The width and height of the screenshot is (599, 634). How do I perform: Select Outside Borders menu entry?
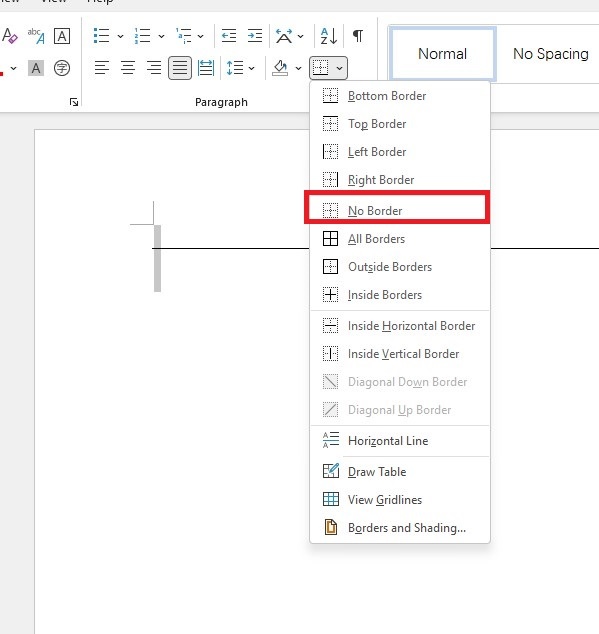click(400, 266)
